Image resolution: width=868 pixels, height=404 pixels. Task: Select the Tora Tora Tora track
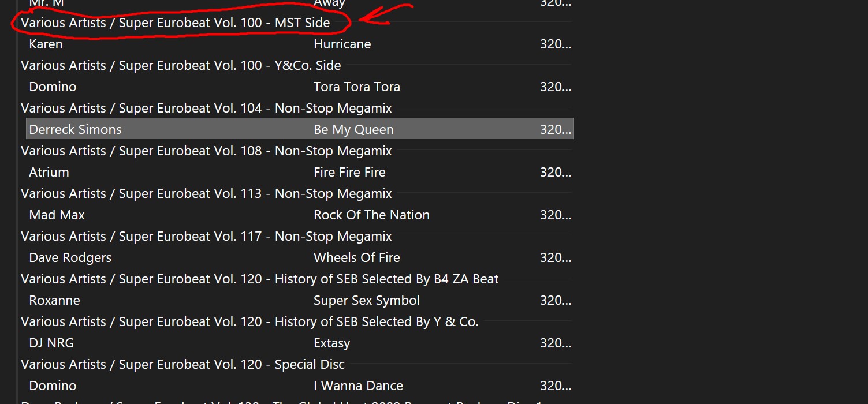pyautogui.click(x=356, y=87)
